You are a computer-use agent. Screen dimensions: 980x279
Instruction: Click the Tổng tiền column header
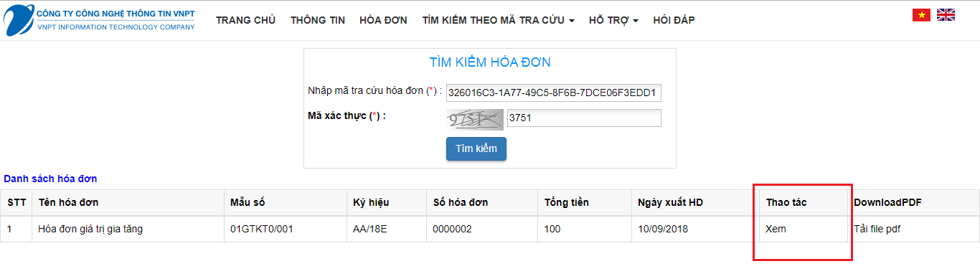click(567, 202)
